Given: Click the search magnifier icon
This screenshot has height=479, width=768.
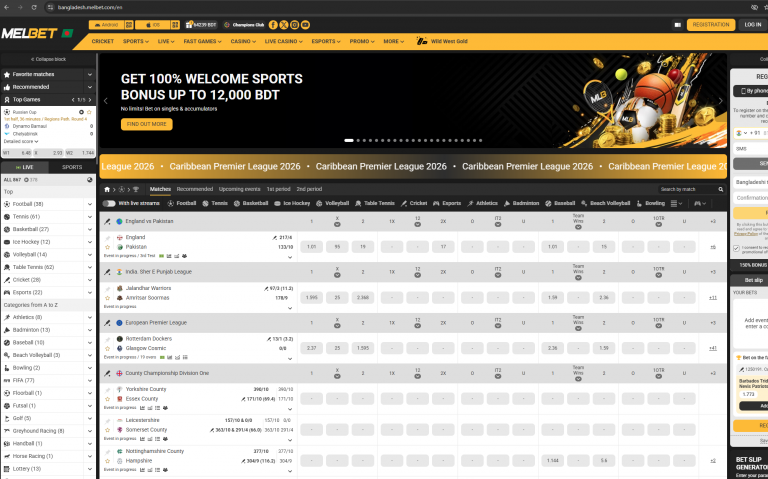Looking at the screenshot, I should point(720,189).
